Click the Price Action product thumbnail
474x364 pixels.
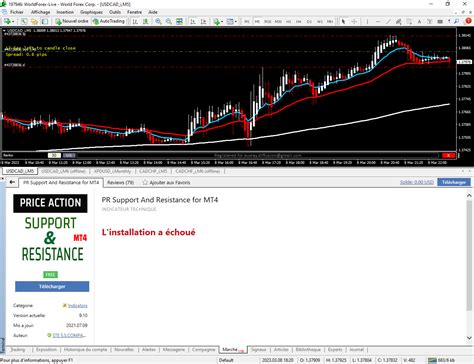coord(50,228)
